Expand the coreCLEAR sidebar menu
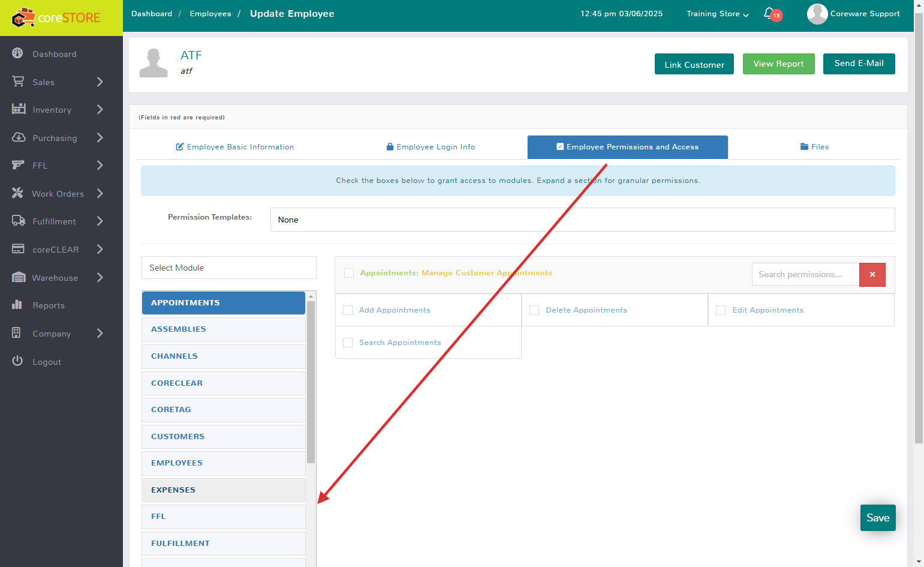This screenshot has width=924, height=567. pos(100,249)
